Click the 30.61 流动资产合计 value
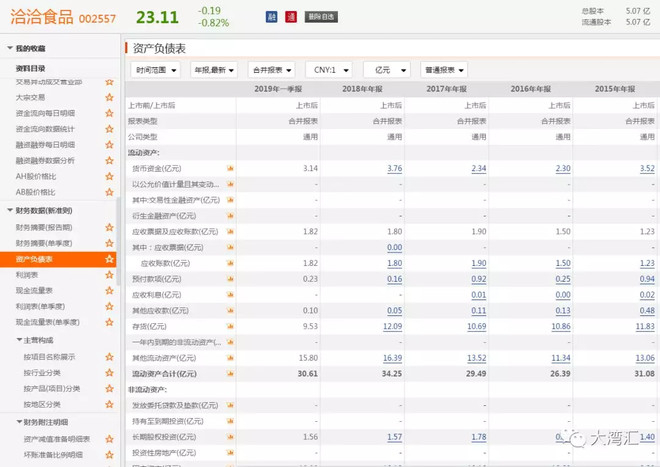Screen dimensions: 660x467 click(308, 374)
